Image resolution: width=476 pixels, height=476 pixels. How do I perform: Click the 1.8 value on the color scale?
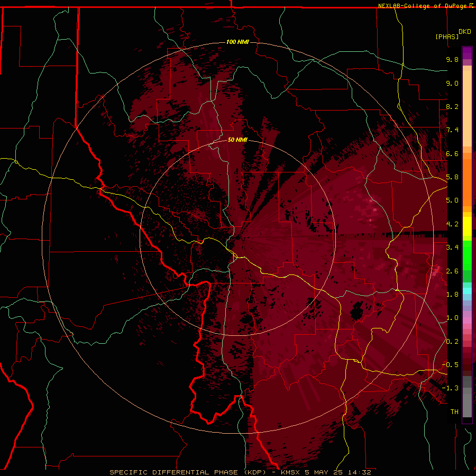click(x=452, y=295)
